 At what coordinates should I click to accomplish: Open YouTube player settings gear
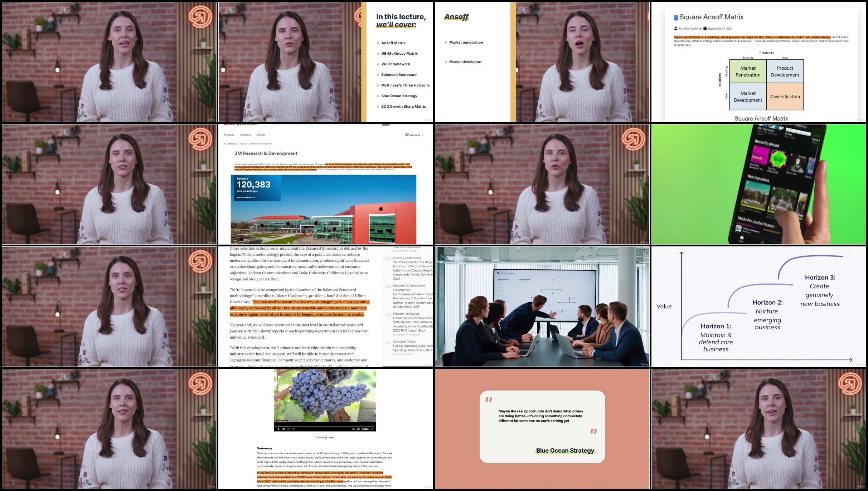pos(358,429)
